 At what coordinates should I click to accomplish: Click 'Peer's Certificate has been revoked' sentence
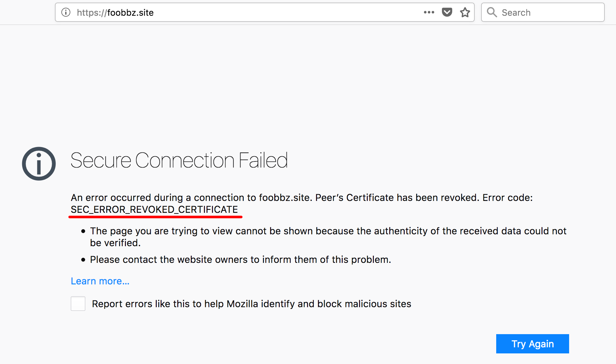397,197
